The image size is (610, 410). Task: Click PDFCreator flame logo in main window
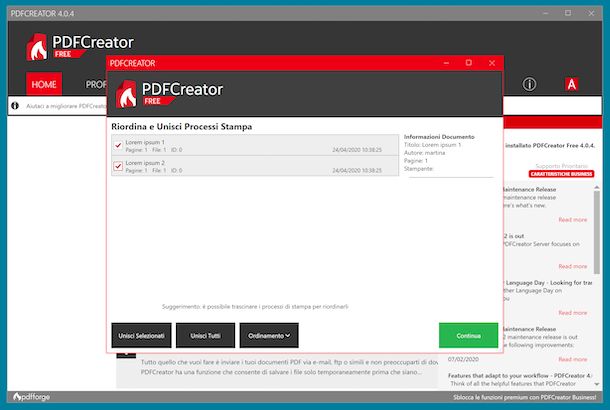37,47
